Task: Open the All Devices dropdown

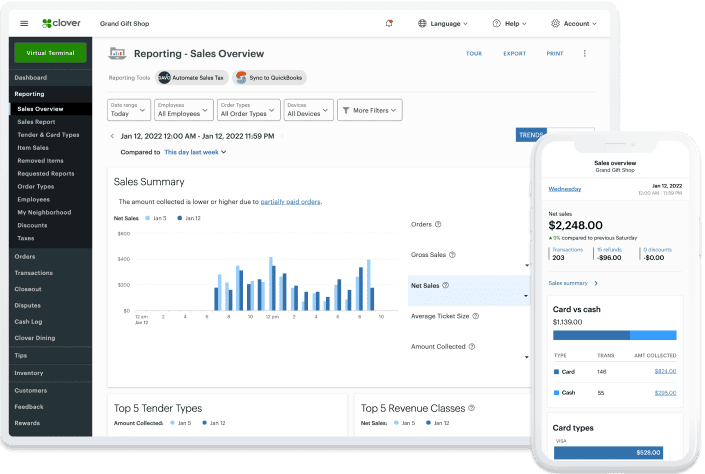Action: point(308,110)
